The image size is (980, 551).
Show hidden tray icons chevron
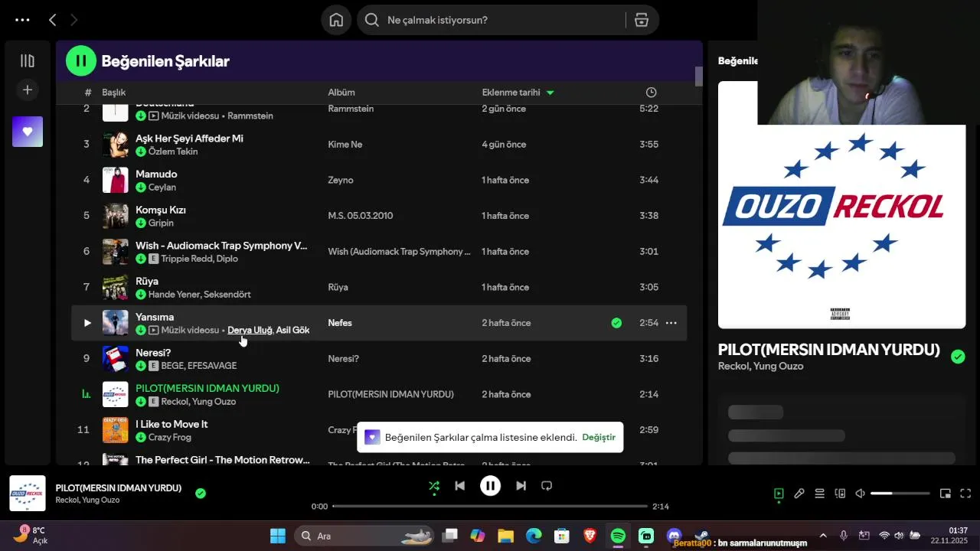(823, 536)
